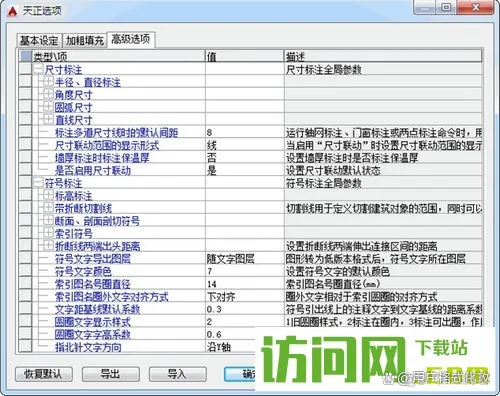Viewport: 500px width, 396px height.
Task: Click the row header beside 尺寸标注
Action: [x=25, y=70]
